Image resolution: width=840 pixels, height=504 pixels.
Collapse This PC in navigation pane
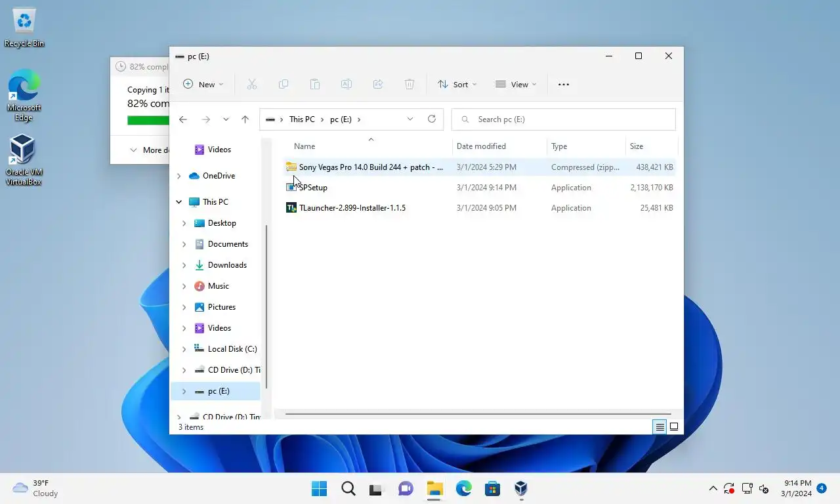[x=178, y=202]
